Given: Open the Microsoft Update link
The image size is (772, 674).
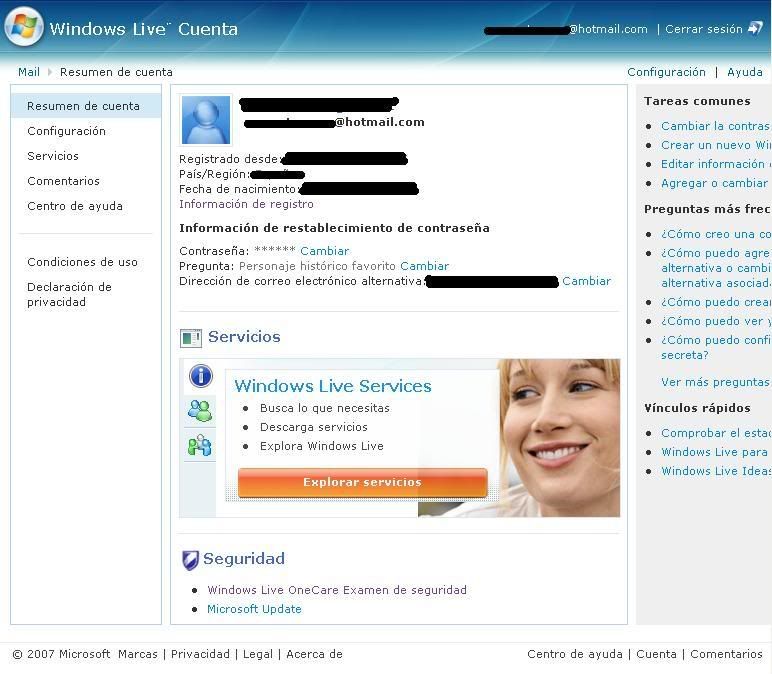Looking at the screenshot, I should 254,609.
